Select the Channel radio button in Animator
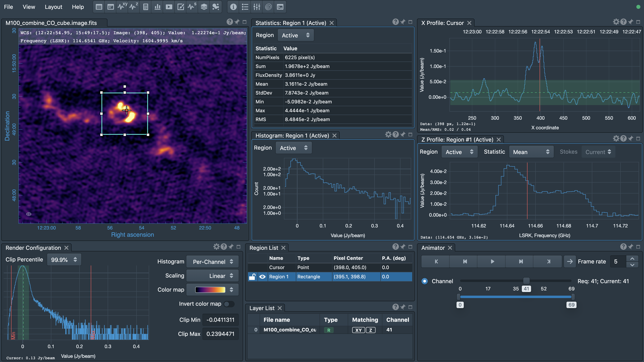 pyautogui.click(x=424, y=281)
